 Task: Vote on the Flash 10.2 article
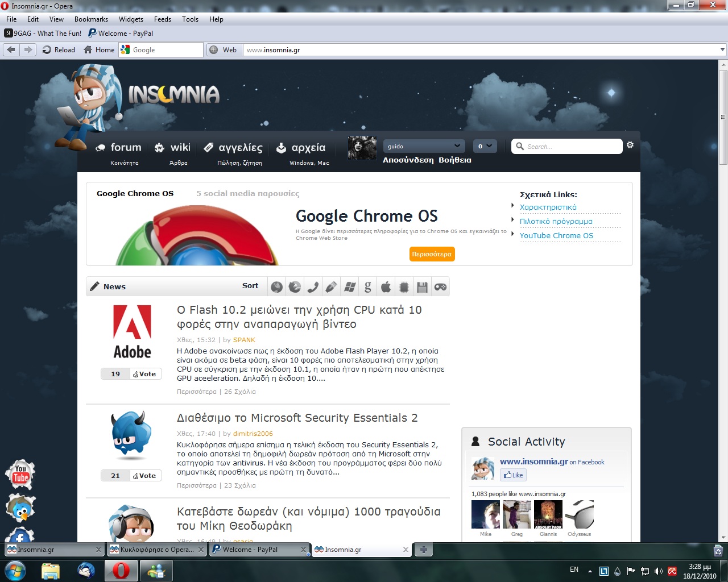point(145,374)
